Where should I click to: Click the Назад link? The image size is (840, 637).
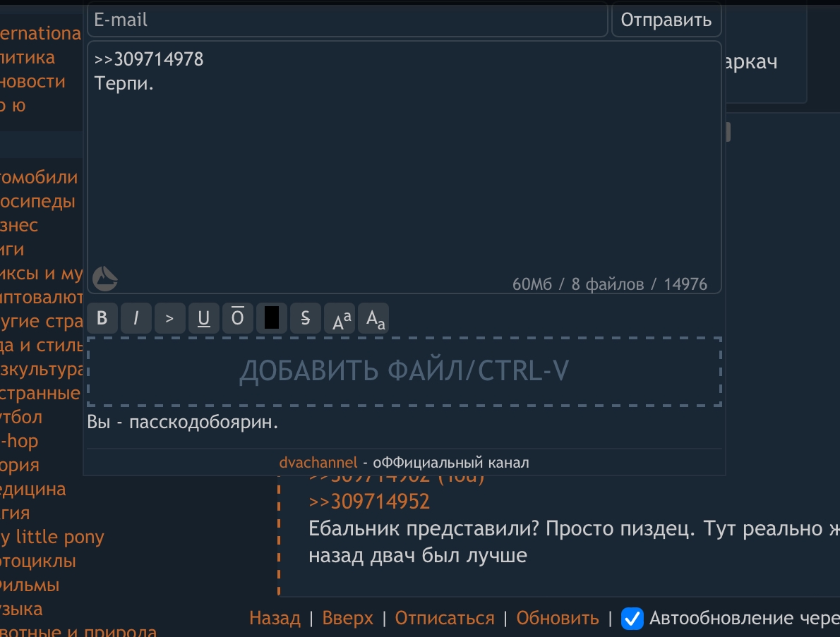tap(275, 618)
